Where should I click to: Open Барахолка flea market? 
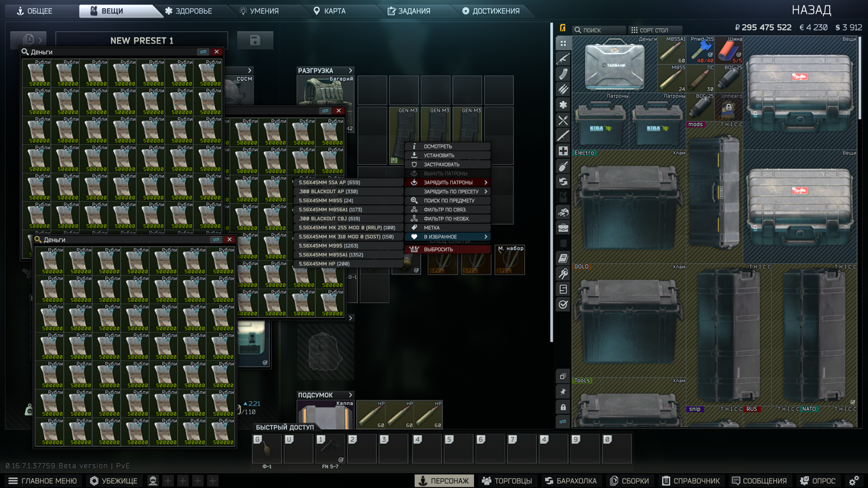click(x=571, y=481)
